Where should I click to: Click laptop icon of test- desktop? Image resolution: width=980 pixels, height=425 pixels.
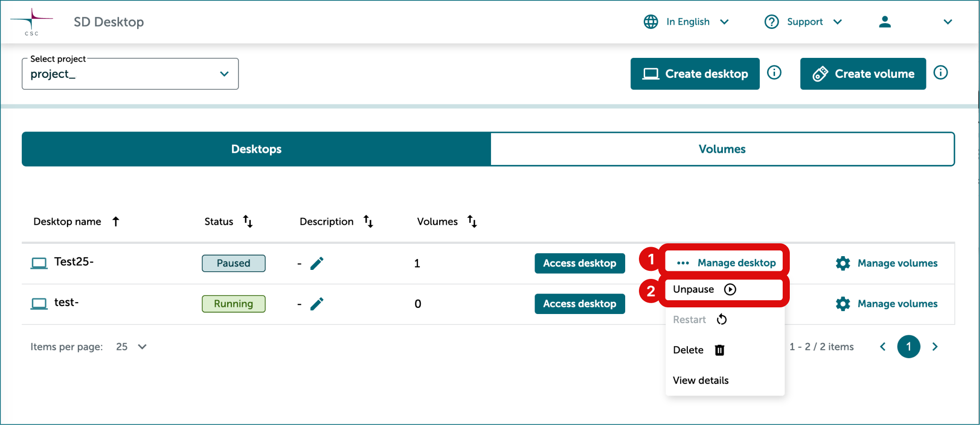[39, 304]
